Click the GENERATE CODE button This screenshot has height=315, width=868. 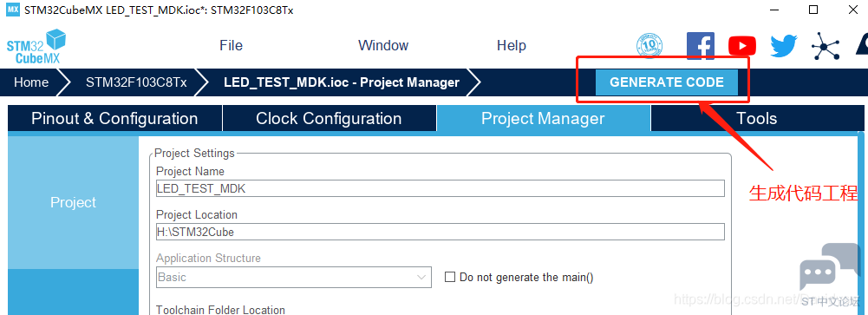pyautogui.click(x=667, y=82)
